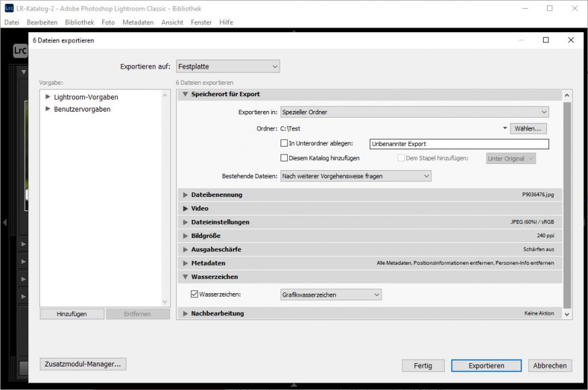588x390 pixels.
Task: Click the Exportieren button
Action: [x=486, y=366]
